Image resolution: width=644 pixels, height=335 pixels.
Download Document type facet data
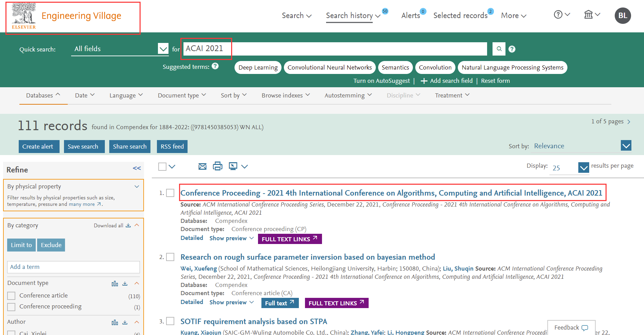click(125, 284)
